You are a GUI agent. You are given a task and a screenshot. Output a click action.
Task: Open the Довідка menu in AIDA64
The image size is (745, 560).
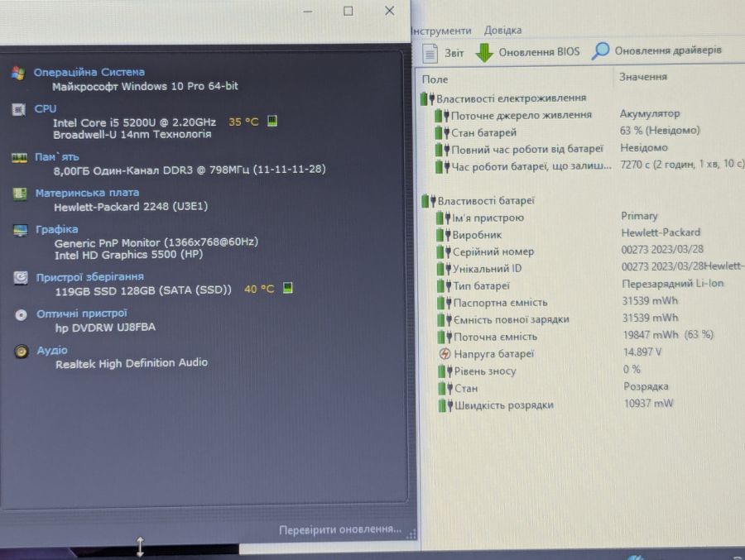(x=502, y=31)
